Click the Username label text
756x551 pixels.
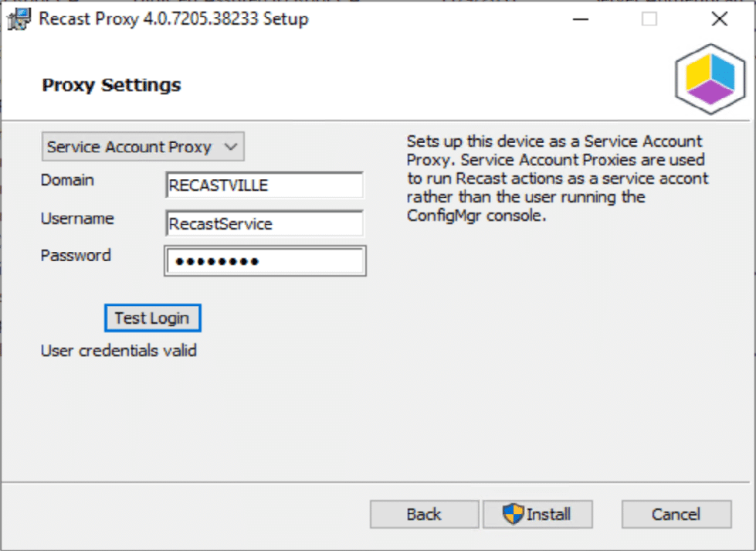77,219
